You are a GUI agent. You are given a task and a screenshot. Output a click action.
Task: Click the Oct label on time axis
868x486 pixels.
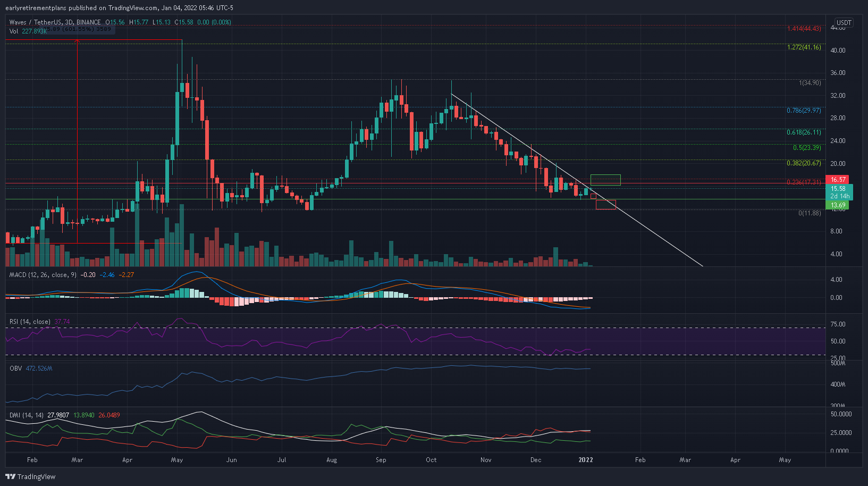click(x=431, y=460)
